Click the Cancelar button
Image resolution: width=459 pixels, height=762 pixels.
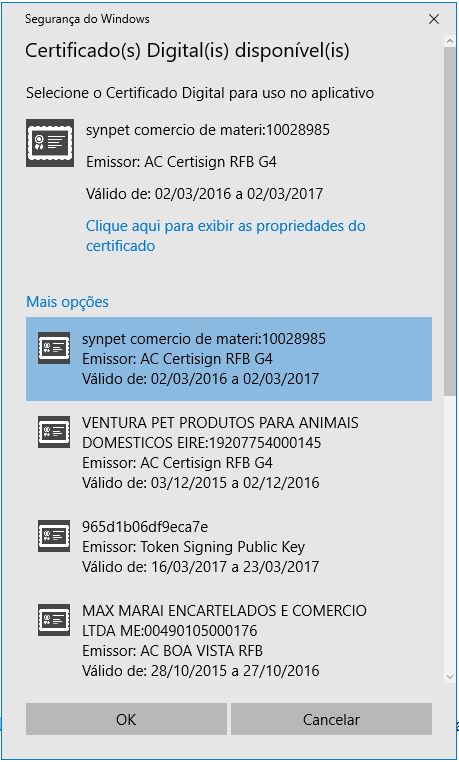[x=331, y=719]
